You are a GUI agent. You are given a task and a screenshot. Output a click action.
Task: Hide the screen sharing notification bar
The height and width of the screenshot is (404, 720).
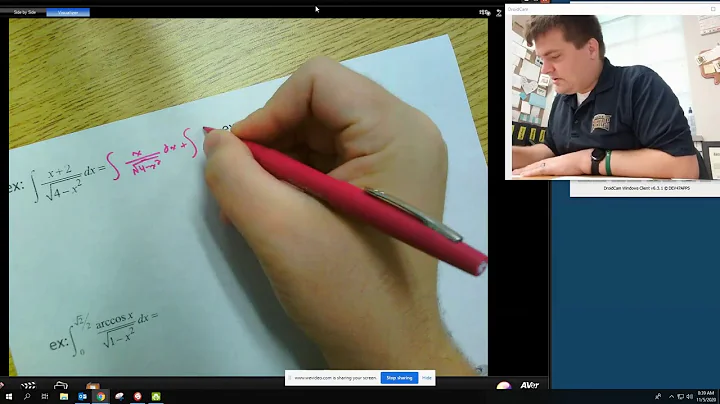[x=427, y=378]
